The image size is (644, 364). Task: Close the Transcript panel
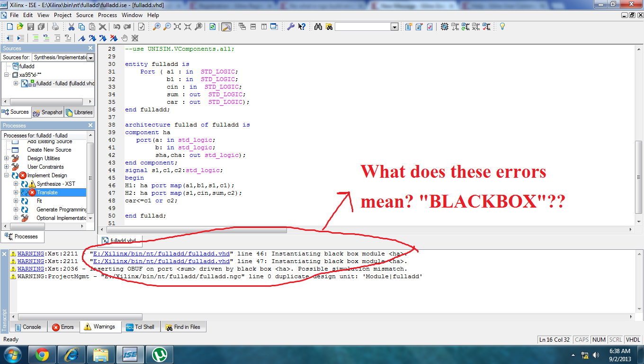5,255
